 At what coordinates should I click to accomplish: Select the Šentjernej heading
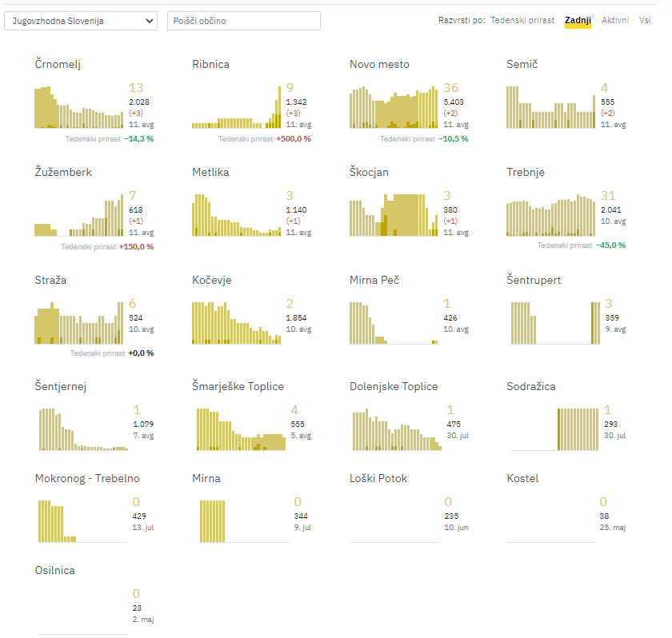(61, 386)
